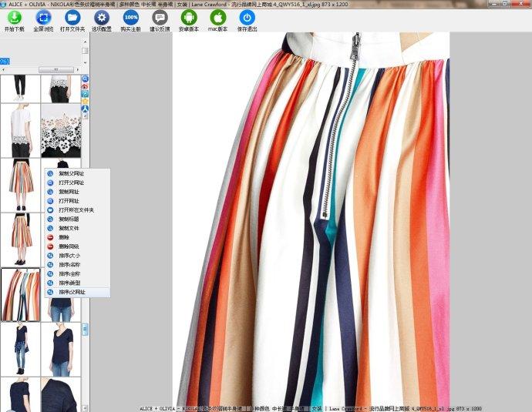Select the navy fabric close-up thumbnail

point(61,395)
